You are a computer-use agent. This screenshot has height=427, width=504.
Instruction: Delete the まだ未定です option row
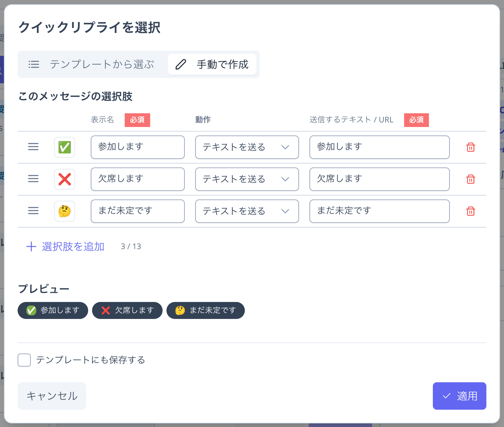(471, 211)
